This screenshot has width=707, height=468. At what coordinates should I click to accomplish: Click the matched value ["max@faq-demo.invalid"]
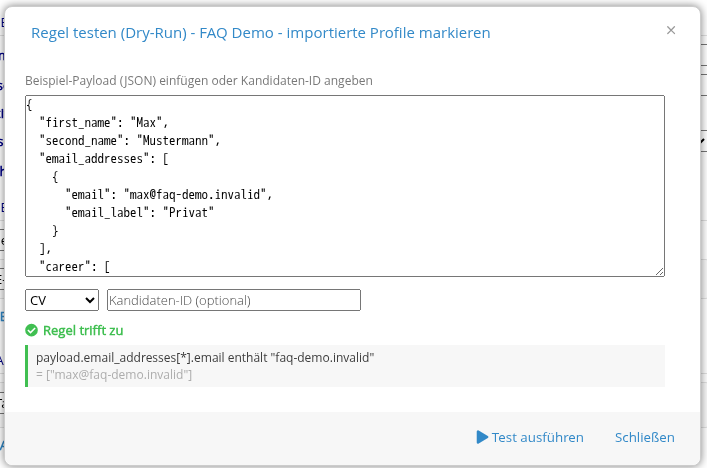[119, 375]
